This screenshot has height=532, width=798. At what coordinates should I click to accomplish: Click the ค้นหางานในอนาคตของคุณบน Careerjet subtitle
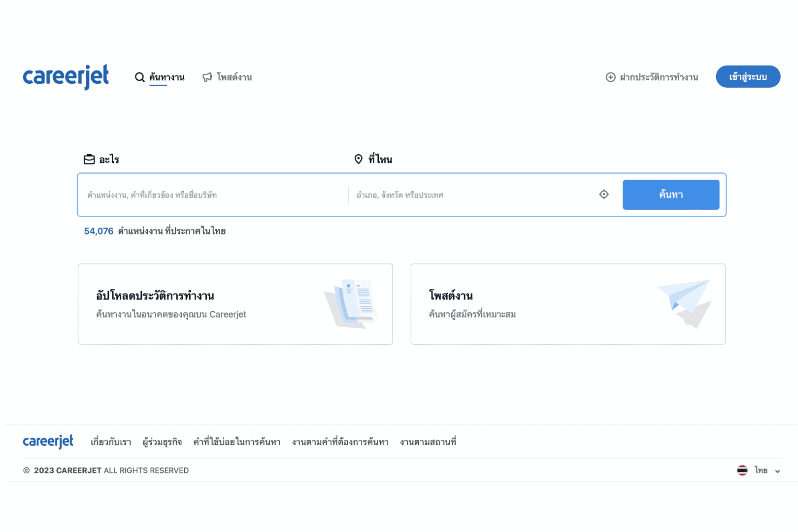pyautogui.click(x=171, y=314)
